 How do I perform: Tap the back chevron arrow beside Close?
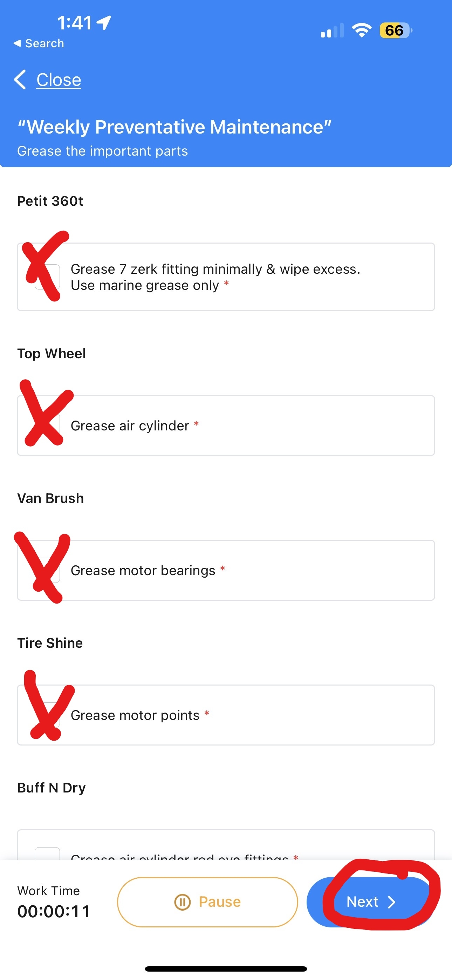pyautogui.click(x=20, y=80)
